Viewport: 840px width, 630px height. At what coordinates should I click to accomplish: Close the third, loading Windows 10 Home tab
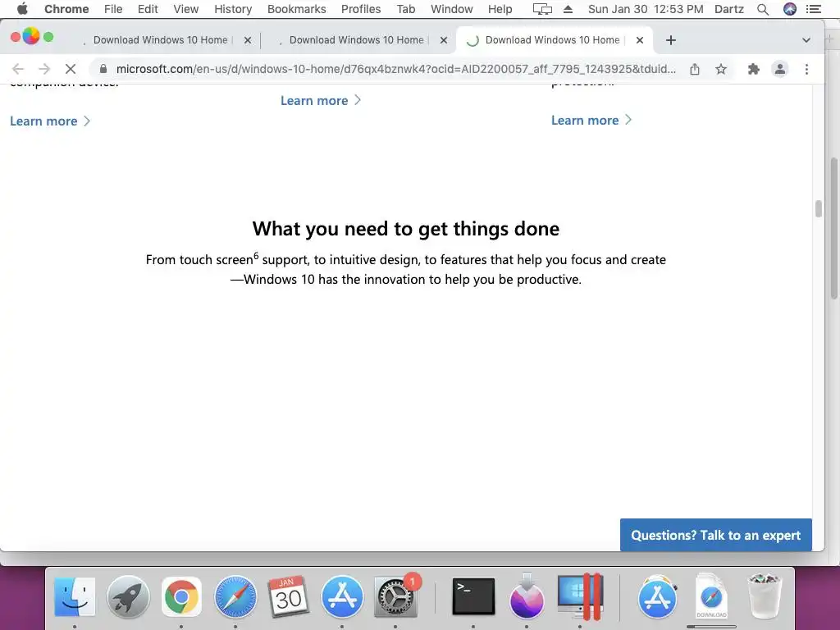pos(640,40)
